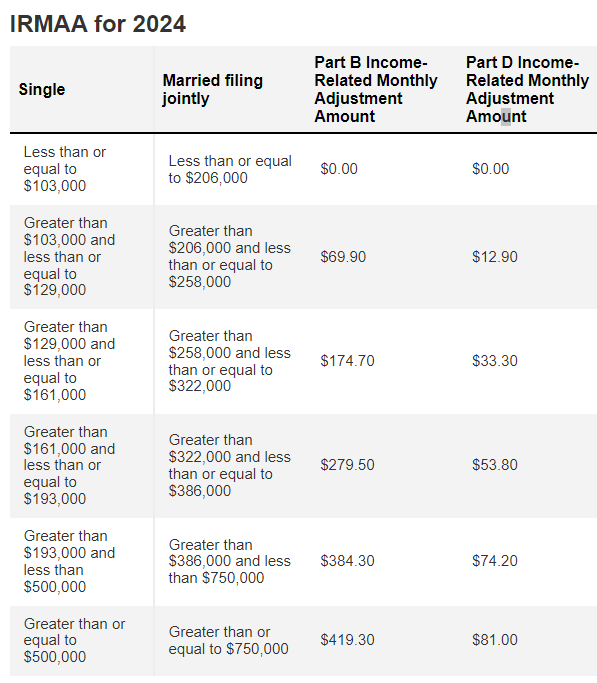Click the $258,000 to $322,000 joint cell
597x683 pixels.
[229, 361]
